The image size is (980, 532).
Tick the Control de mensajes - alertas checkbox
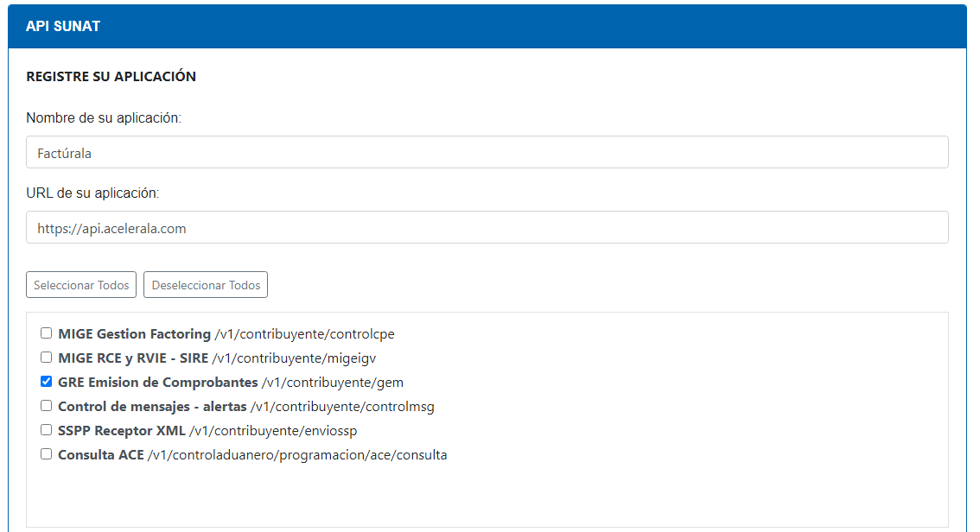click(46, 406)
